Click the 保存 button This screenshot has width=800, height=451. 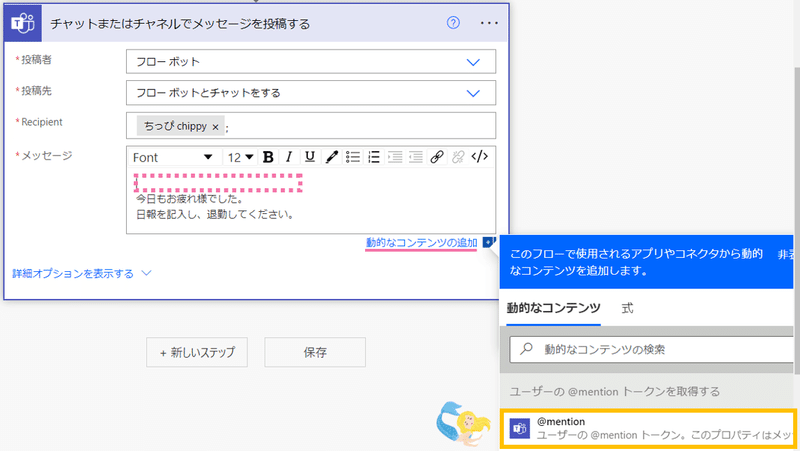point(315,352)
